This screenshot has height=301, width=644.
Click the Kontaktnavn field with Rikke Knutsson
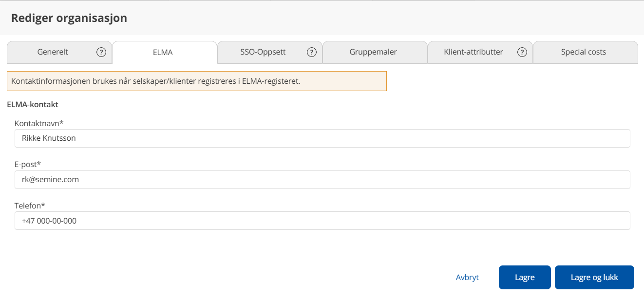pos(322,138)
